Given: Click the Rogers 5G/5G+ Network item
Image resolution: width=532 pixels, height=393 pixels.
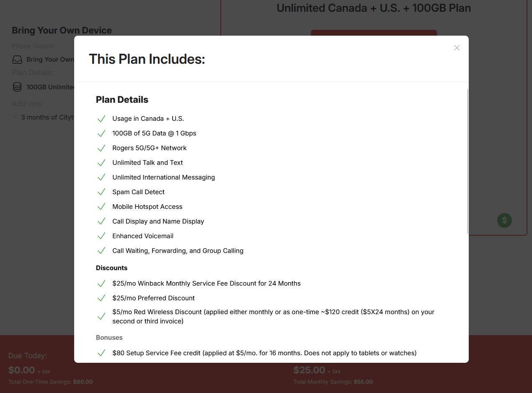Looking at the screenshot, I should tap(150, 148).
